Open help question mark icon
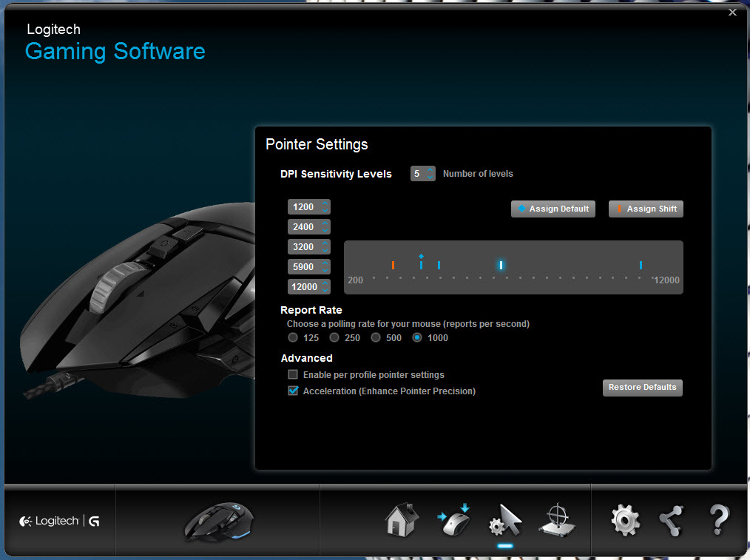Viewport: 750px width, 560px height. click(719, 520)
